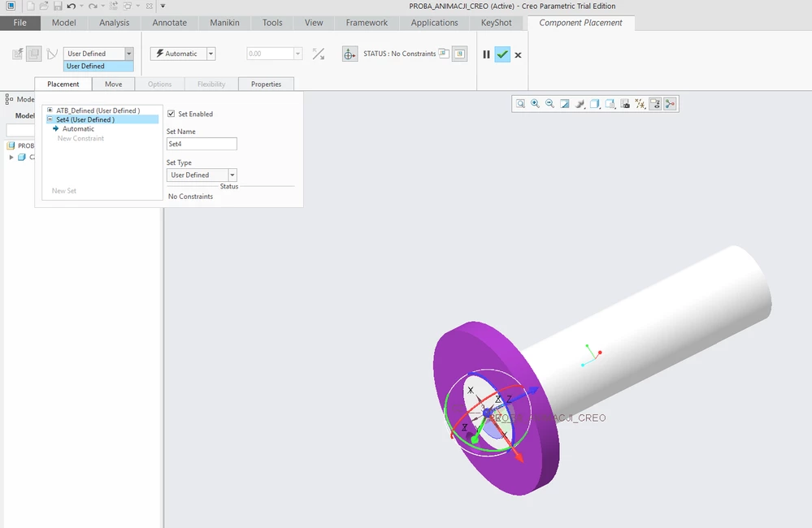Click New Set in placement panel
The image size is (812, 528).
(64, 191)
